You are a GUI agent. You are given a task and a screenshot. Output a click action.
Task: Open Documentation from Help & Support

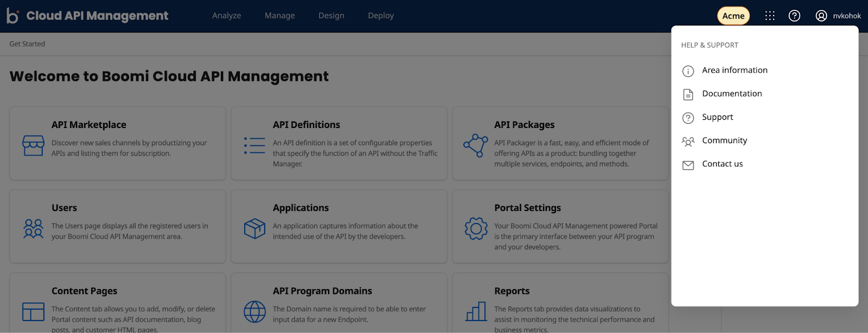pos(732,94)
